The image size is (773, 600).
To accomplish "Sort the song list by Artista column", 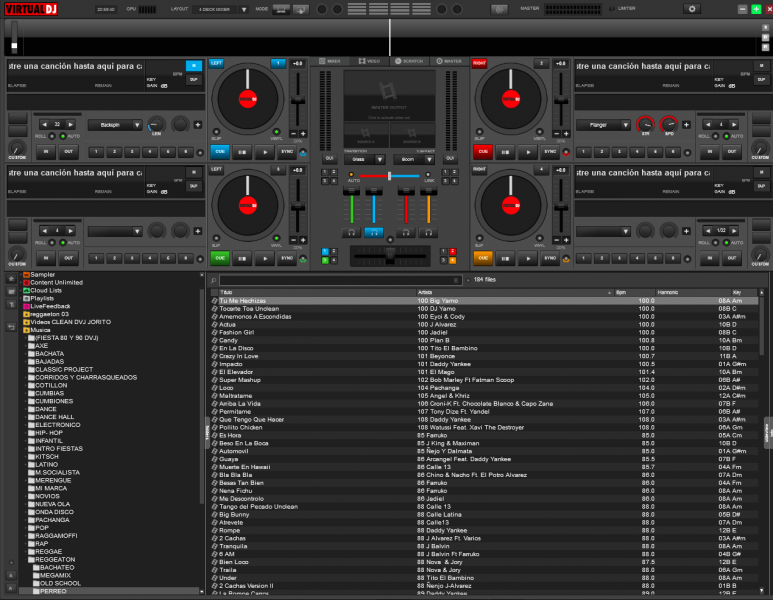I will (x=514, y=292).
